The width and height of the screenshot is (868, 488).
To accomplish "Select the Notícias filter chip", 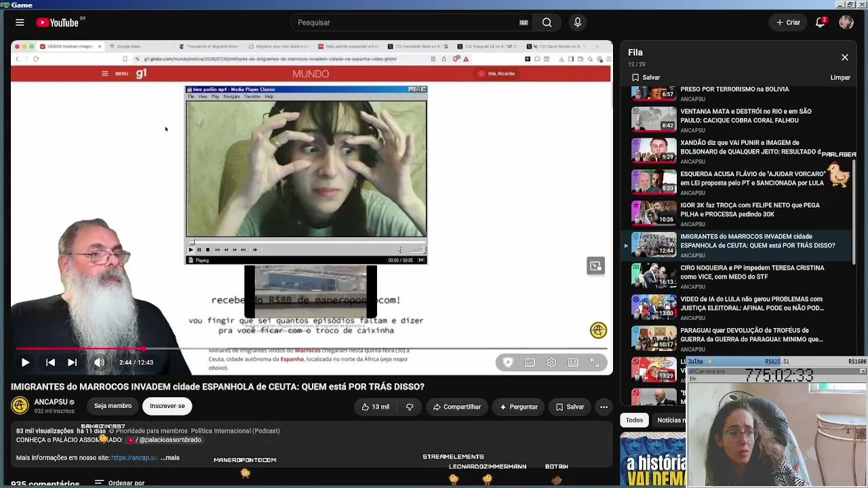I will click(x=671, y=420).
